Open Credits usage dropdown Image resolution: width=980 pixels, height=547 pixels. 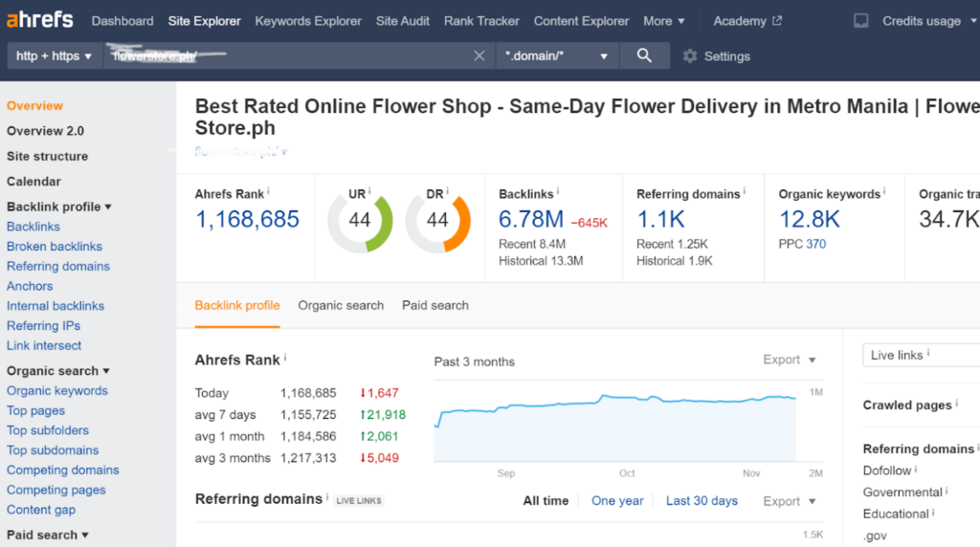[928, 21]
